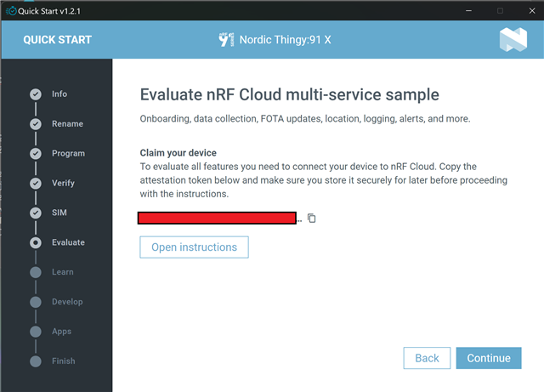Select the Verify step checkmark circle
The image size is (544, 392).
coord(36,184)
